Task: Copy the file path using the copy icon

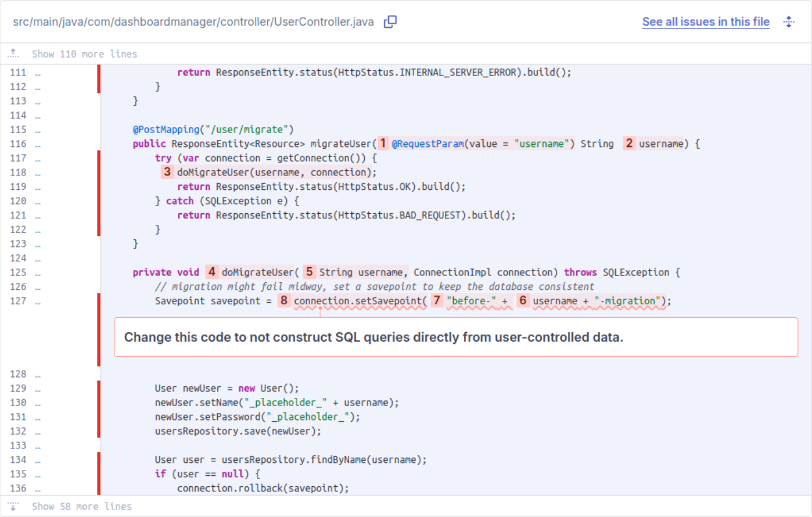Action: tap(390, 21)
